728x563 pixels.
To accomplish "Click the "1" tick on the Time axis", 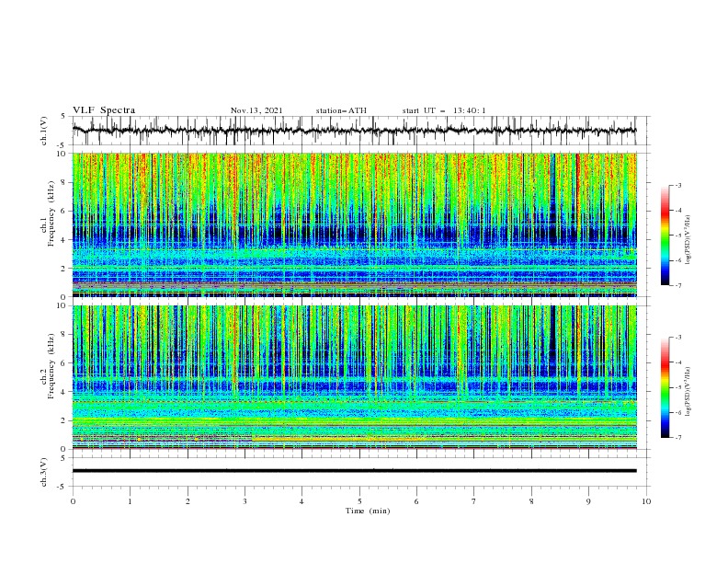I will (130, 501).
